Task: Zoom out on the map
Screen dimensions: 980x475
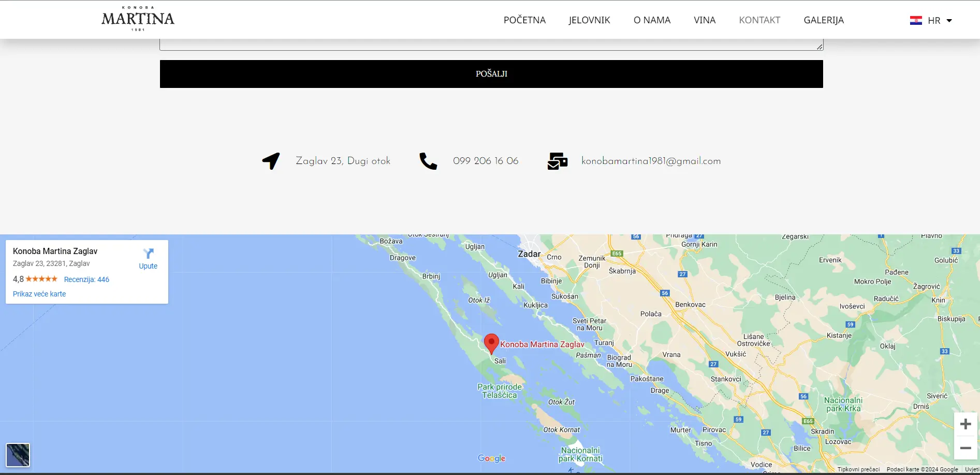Action: tap(965, 448)
